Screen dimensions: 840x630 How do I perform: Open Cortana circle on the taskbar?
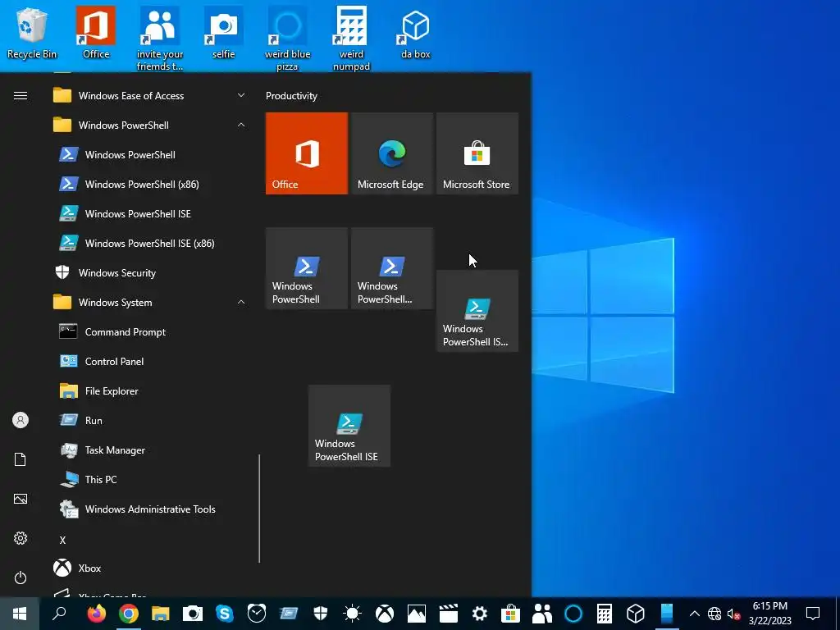point(573,614)
